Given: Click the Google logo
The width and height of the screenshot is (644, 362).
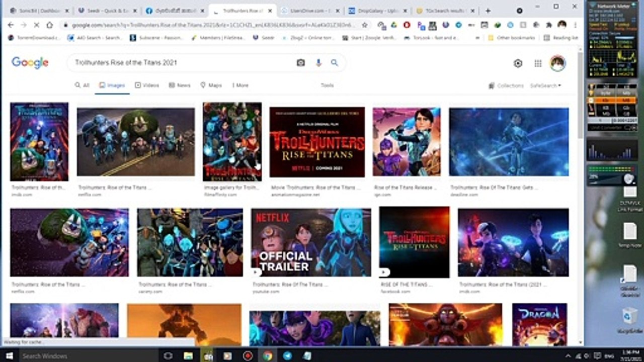Looking at the screenshot, I should coord(30,62).
